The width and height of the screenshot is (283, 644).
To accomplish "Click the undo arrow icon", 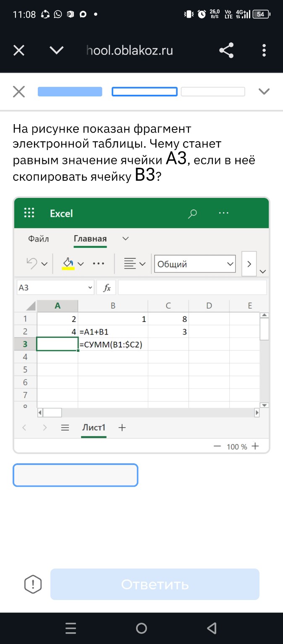I will (32, 263).
